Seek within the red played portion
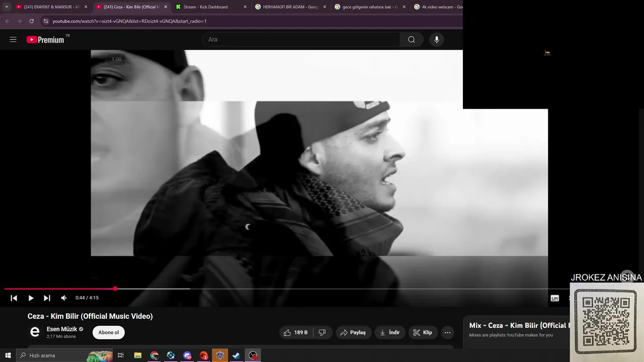Viewport: 644px width, 362px height. [59, 289]
